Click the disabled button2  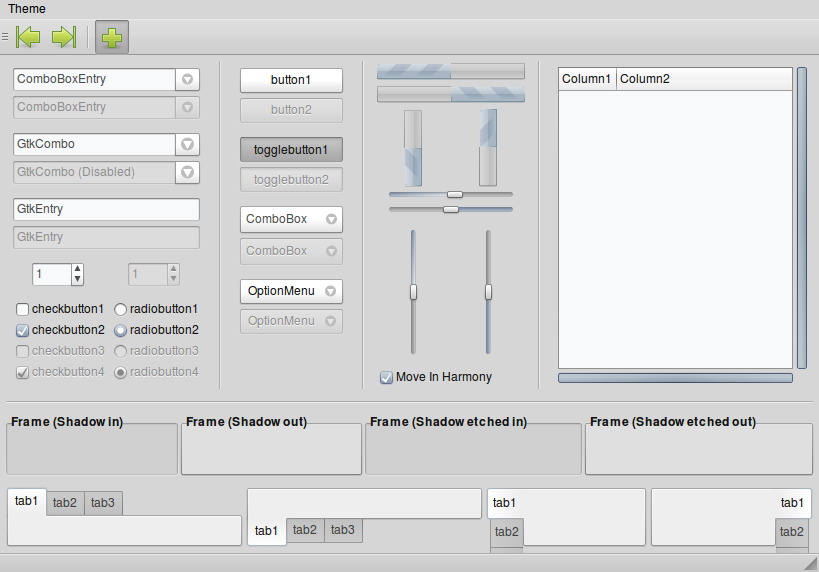point(291,110)
